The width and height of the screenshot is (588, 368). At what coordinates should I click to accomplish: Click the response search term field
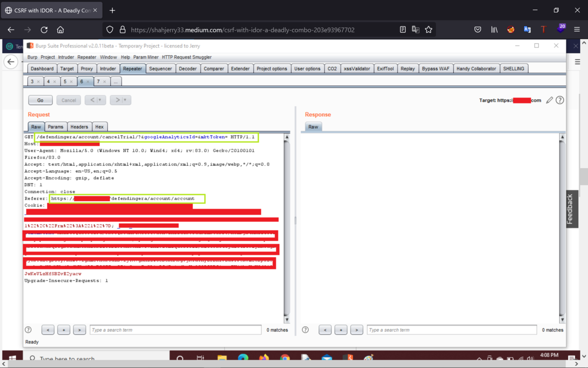click(x=452, y=330)
